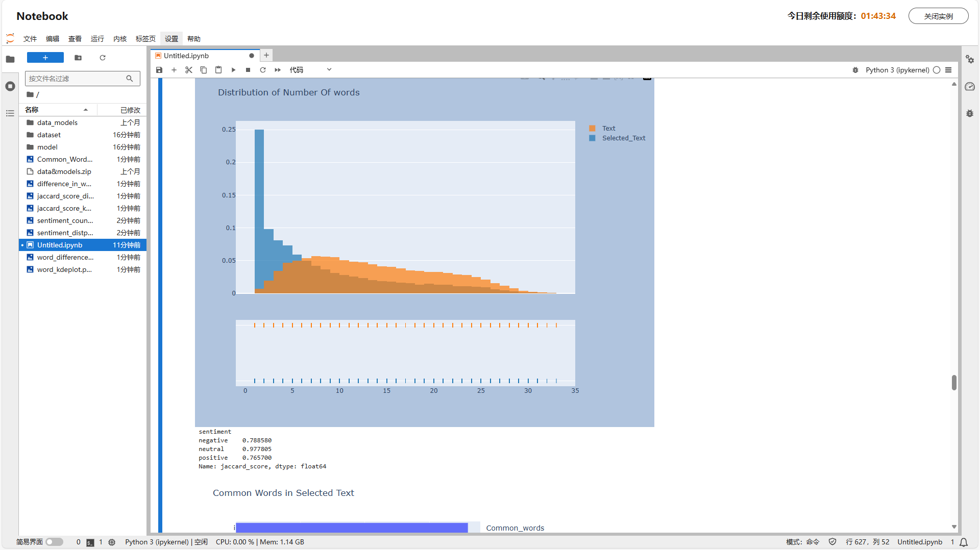Click the Common_words legend entry
The image size is (980, 550).
(x=514, y=528)
